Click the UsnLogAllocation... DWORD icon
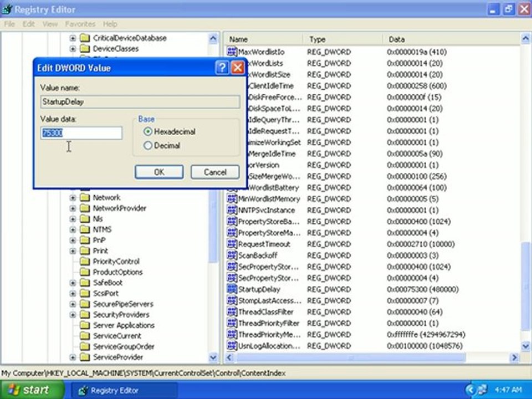Viewport: 532px width, 399px height. 232,346
